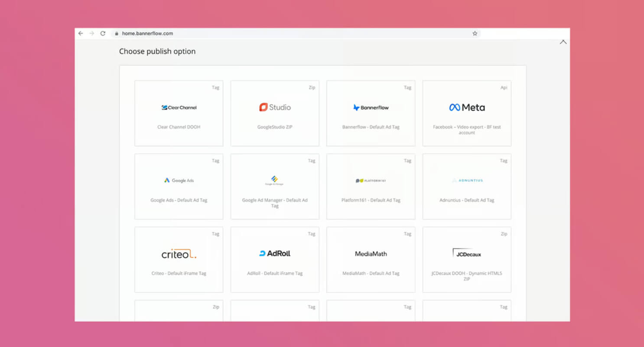Click the Choose publish option heading

tap(157, 51)
